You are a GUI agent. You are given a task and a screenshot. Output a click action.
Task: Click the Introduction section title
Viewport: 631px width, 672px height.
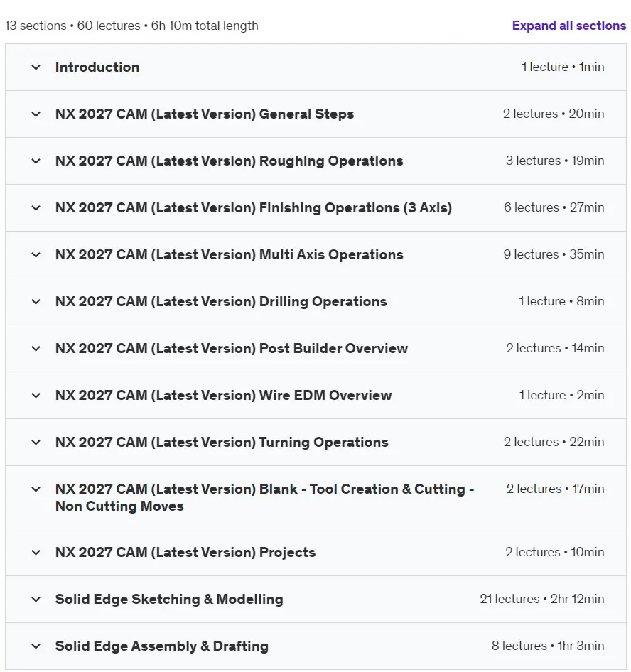pyautogui.click(x=97, y=67)
